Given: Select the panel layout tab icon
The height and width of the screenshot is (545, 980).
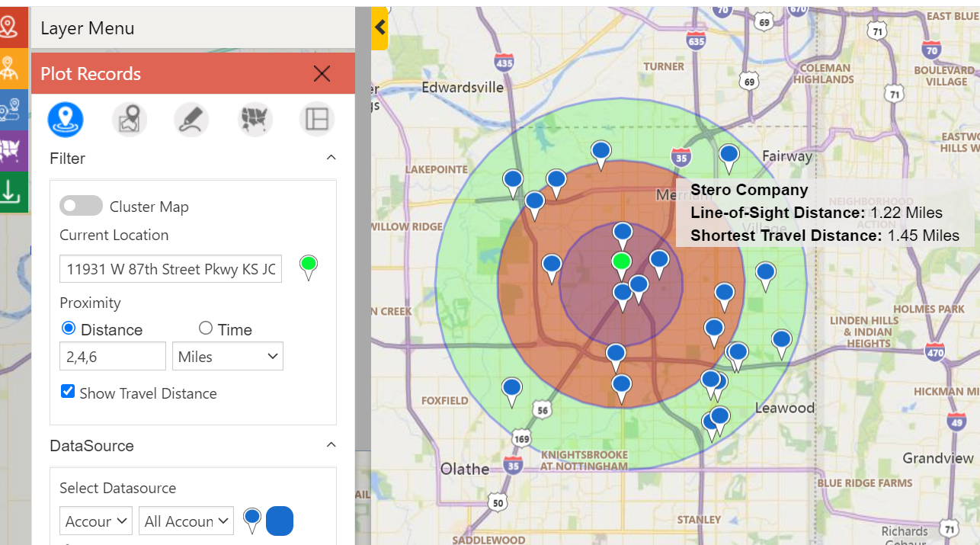Looking at the screenshot, I should point(317,120).
